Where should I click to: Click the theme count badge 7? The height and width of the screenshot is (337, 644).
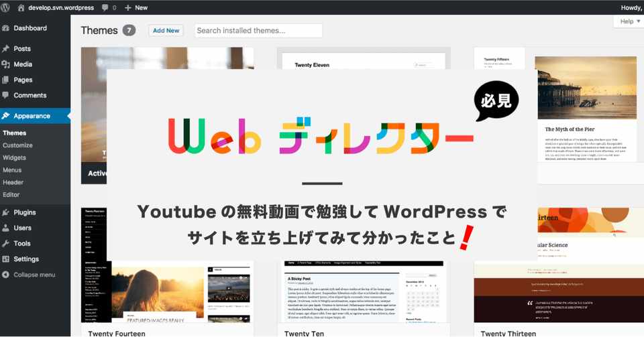129,30
